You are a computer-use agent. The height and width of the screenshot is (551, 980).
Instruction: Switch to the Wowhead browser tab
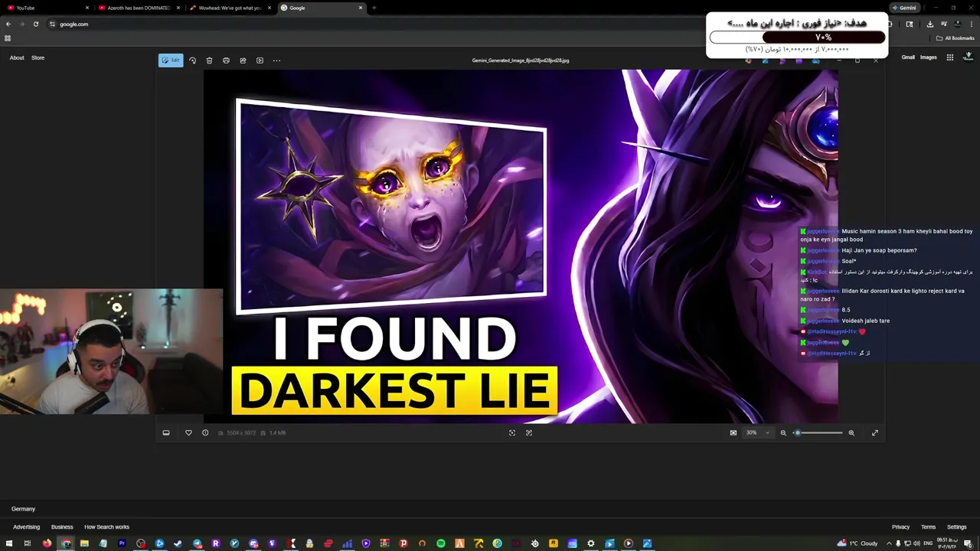point(230,8)
